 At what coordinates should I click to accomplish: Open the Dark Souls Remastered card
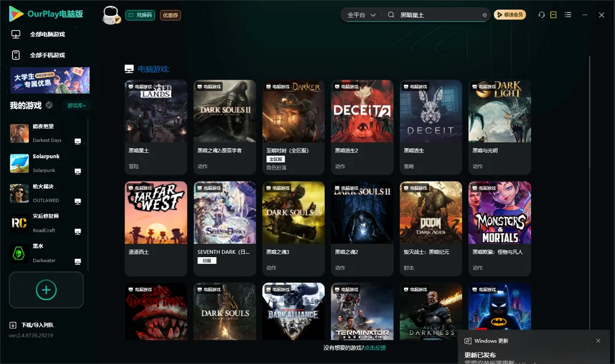pyautogui.click(x=224, y=312)
